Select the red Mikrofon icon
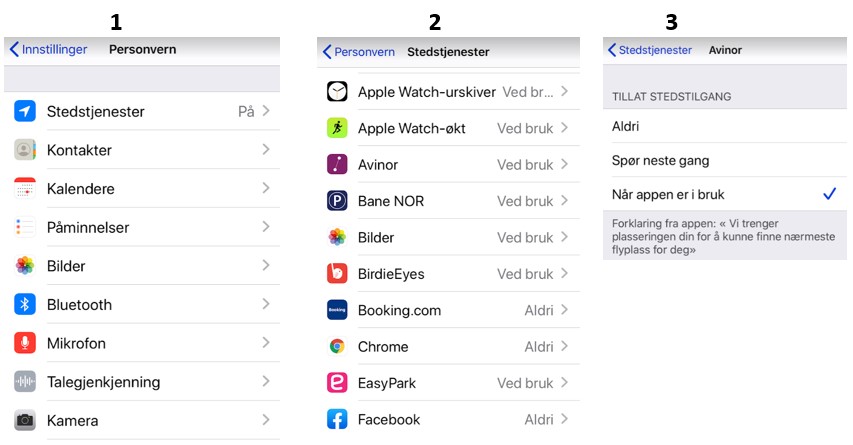The image size is (853, 445). [24, 343]
